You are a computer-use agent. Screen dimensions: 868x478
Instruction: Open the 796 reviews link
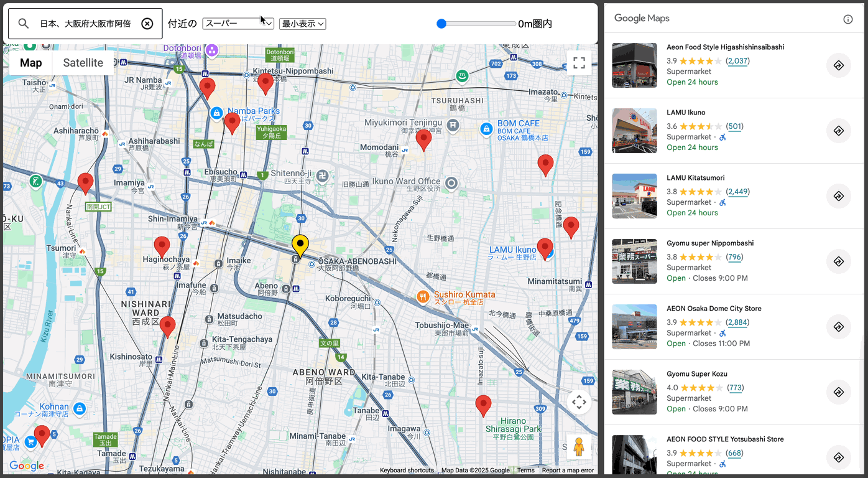(735, 257)
